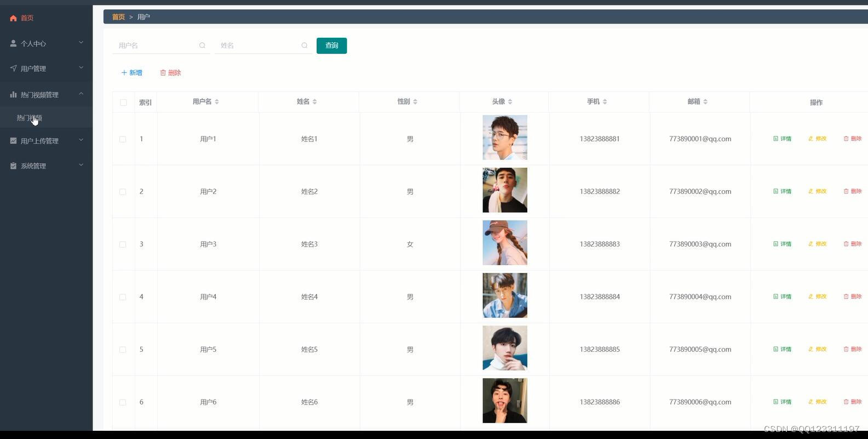This screenshot has height=439, width=868.
Task: Toggle the select-all header checkbox
Action: point(123,102)
